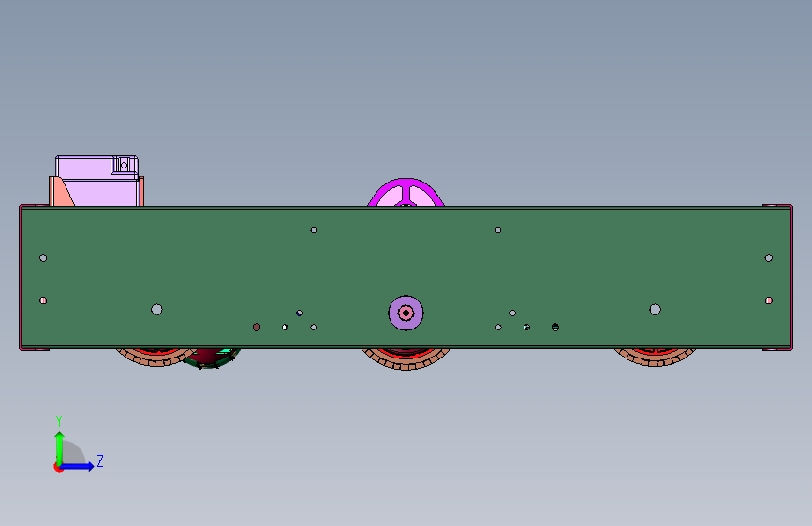The width and height of the screenshot is (812, 526).
Task: Click the cyan-filled hole on the plate
Action: point(555,328)
